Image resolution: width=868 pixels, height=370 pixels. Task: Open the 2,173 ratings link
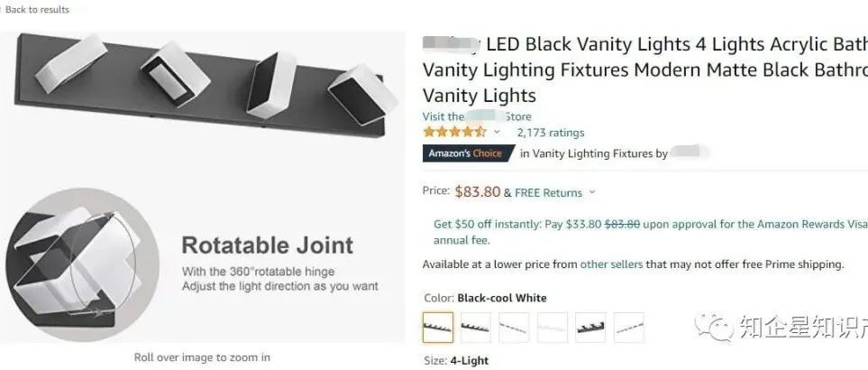pos(550,133)
